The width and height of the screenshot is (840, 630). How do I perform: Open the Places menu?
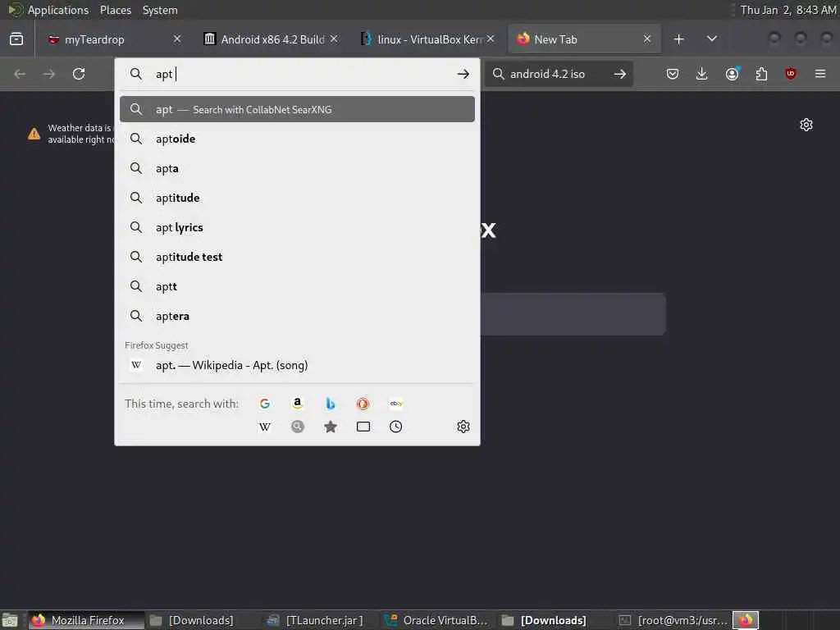pos(115,10)
